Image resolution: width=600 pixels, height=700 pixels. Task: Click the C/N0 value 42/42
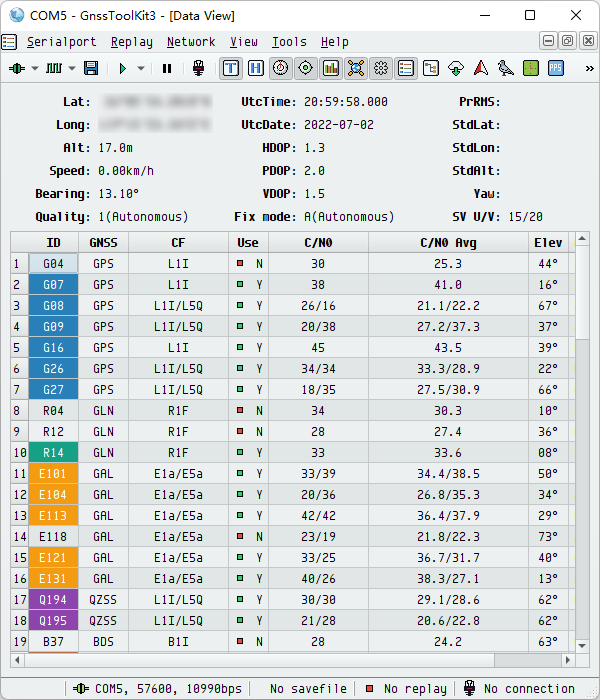pos(318,515)
